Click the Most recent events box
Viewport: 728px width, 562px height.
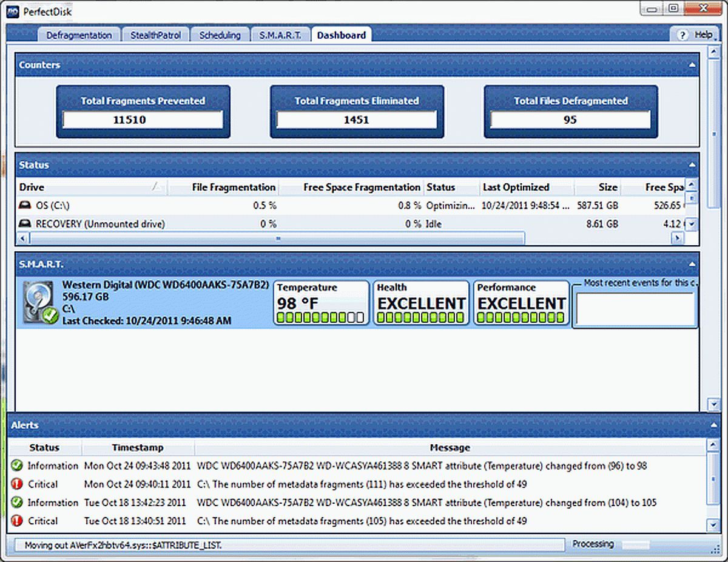coord(635,310)
